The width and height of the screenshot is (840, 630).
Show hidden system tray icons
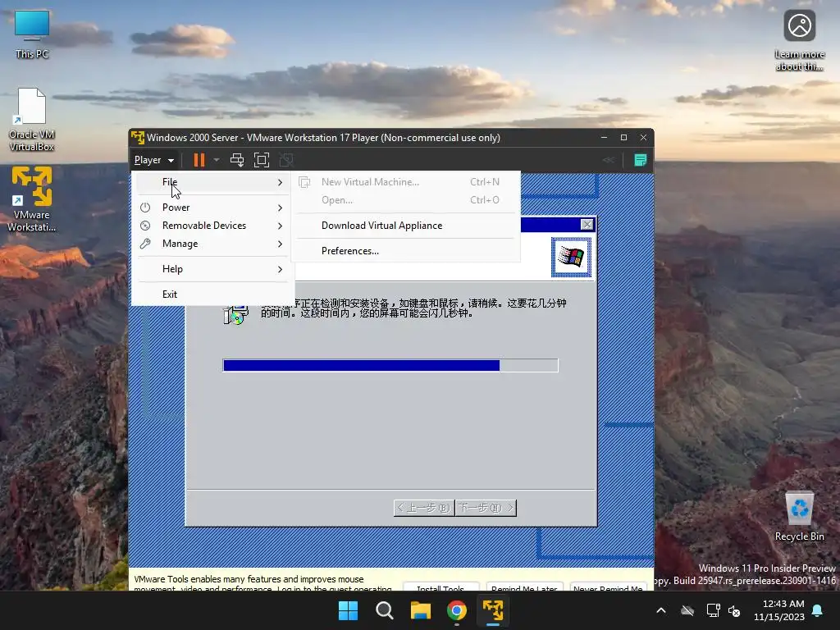661,610
